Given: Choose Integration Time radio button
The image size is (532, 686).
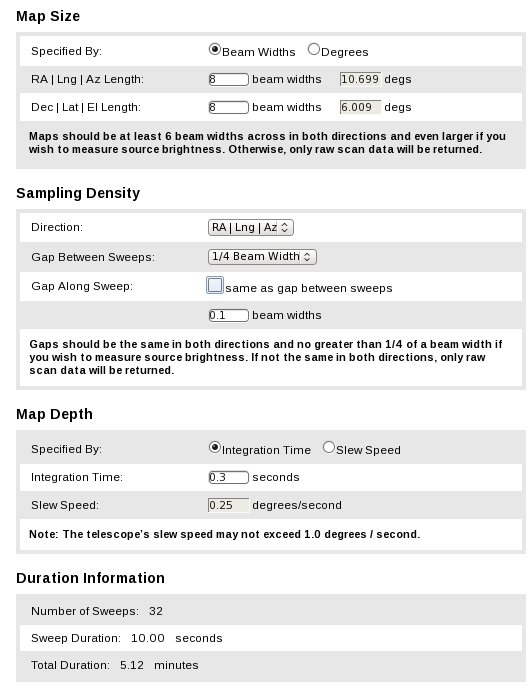Looking at the screenshot, I should [214, 448].
